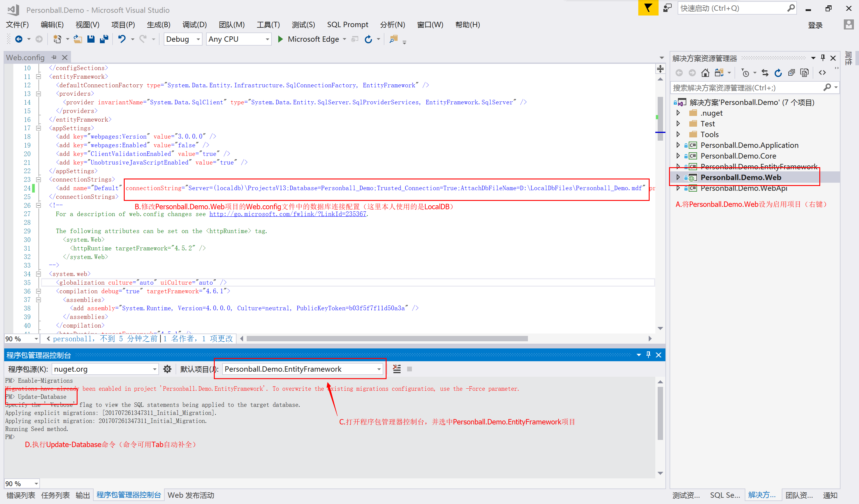The image size is (859, 504).
Task: Expand the Tools folder node
Action: (x=678, y=134)
